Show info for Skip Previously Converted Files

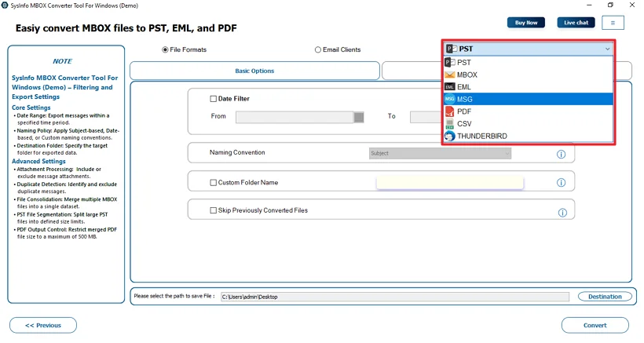coord(562,213)
